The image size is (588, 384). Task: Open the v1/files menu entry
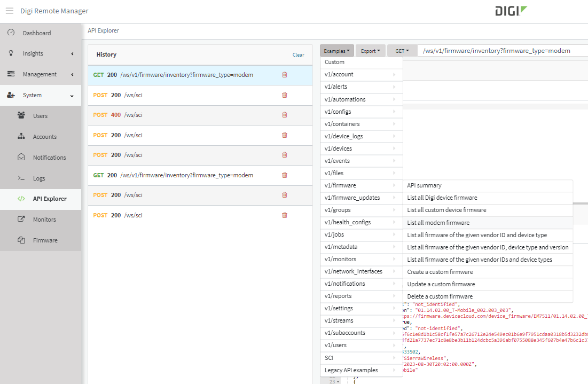(361, 173)
